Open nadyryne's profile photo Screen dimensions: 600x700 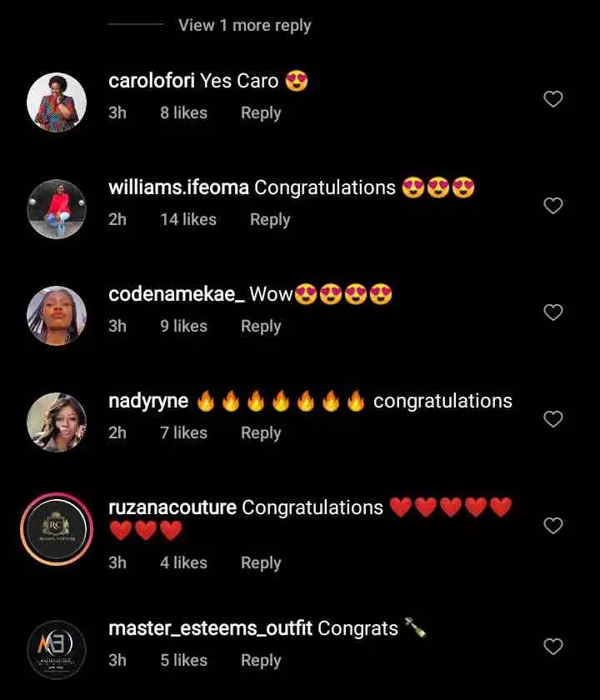57,422
